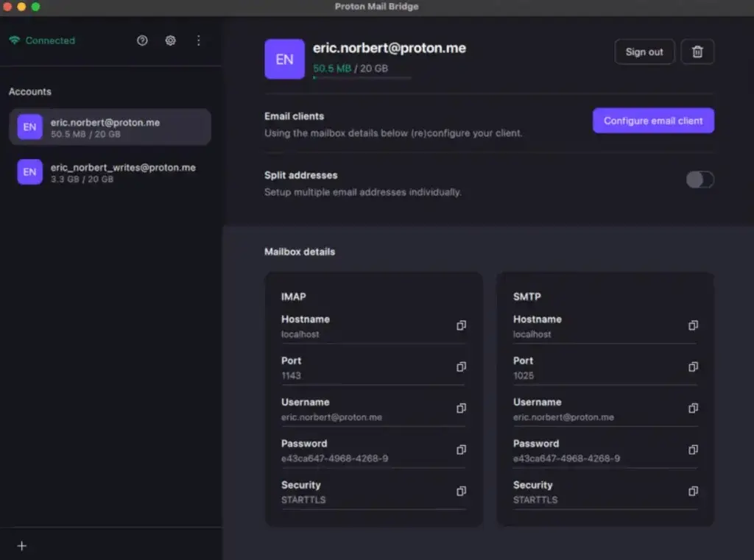754x560 pixels.
Task: Click the eric.norbert@proton.me header title
Action: point(389,48)
